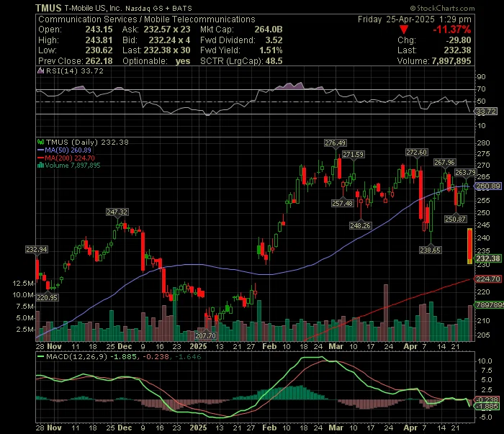Click the 276.49 peak price label
504x434 pixels.
335,143
